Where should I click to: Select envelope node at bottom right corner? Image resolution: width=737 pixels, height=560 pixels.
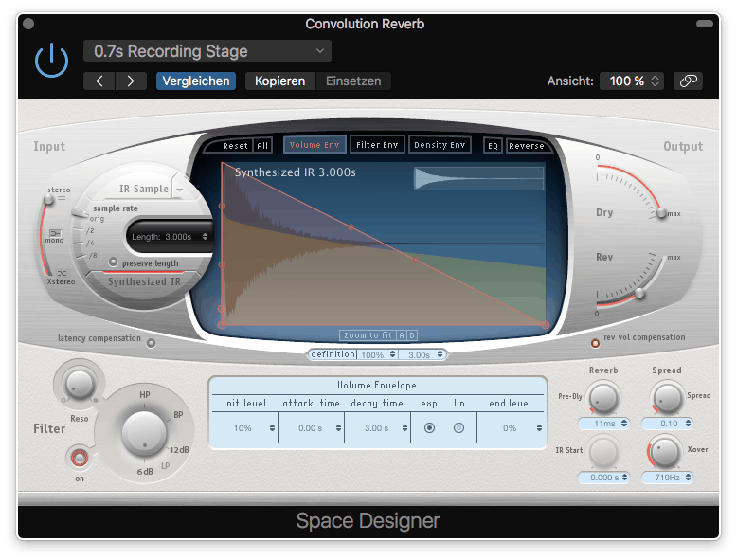click(546, 325)
